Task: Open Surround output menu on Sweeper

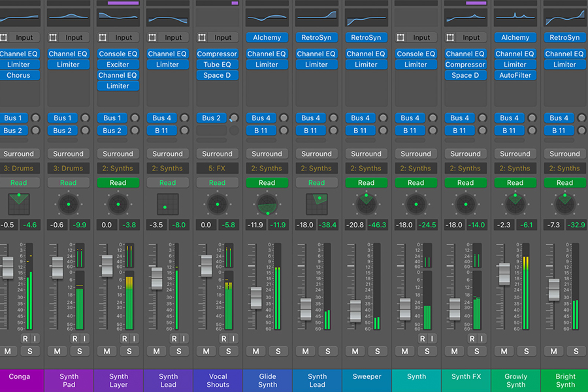Action: click(x=366, y=154)
